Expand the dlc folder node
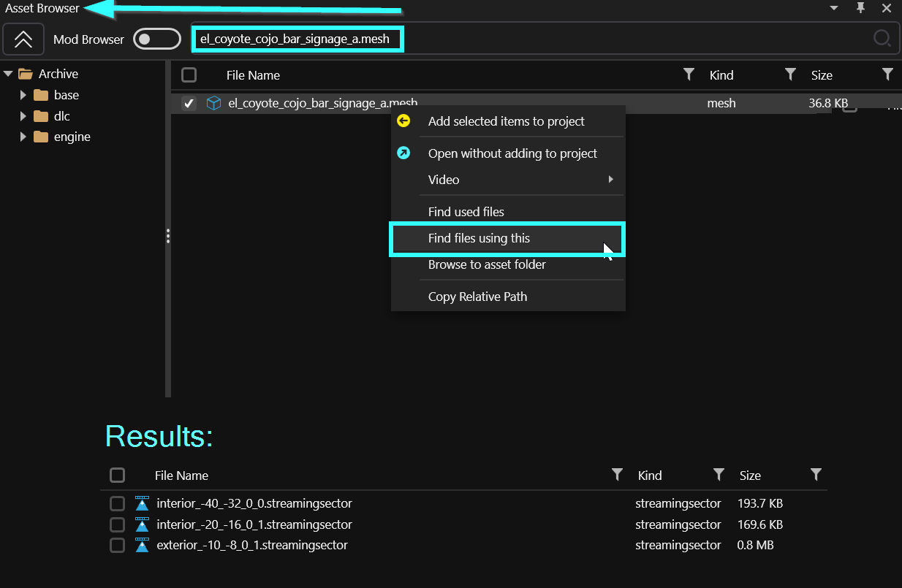Screen dimensions: 902x588 click(x=23, y=116)
